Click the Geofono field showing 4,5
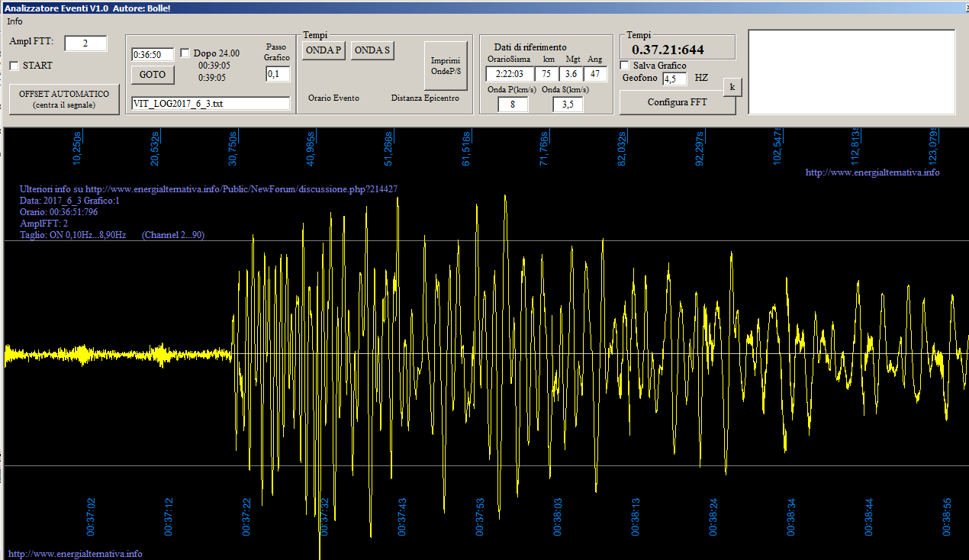Viewport: 969px width, 560px height. coord(674,79)
